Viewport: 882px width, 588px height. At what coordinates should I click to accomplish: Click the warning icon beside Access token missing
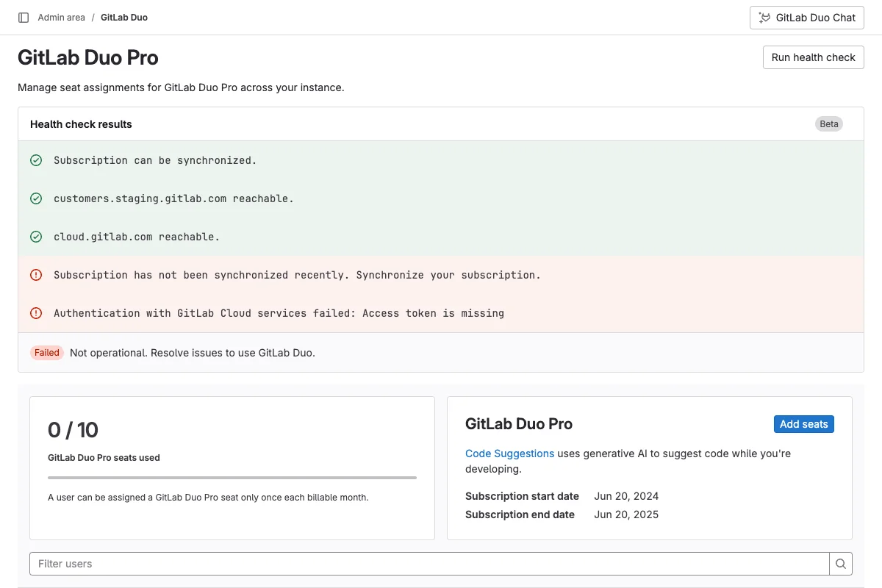pyautogui.click(x=36, y=312)
